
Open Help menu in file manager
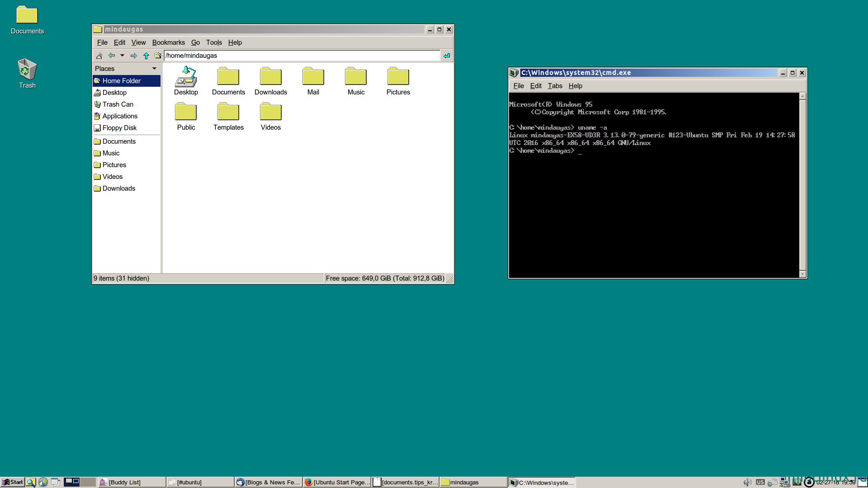(x=235, y=42)
